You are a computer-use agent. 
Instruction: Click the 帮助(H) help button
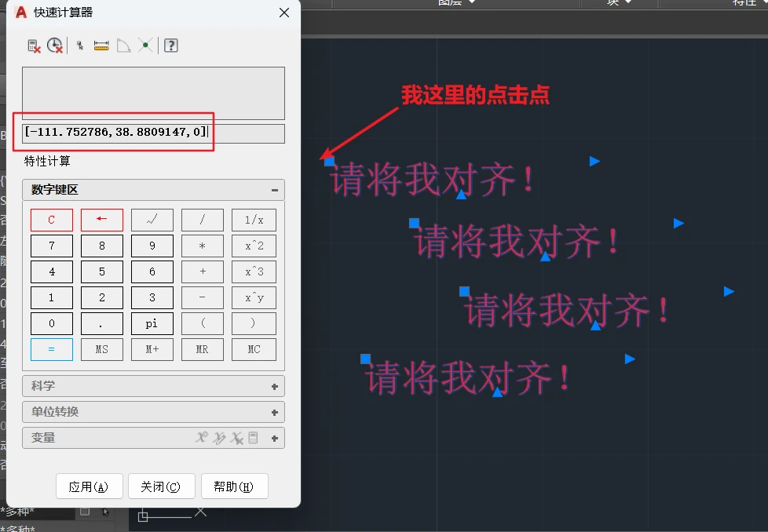(x=235, y=486)
